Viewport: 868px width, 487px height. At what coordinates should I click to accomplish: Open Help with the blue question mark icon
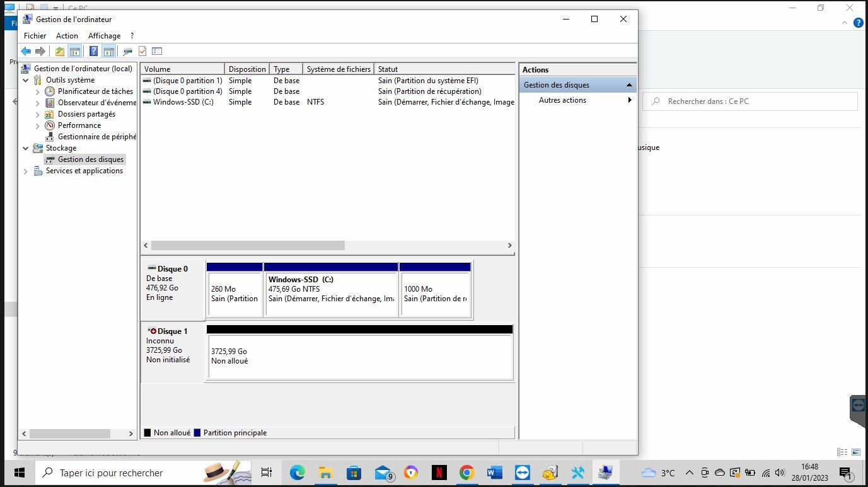coord(94,51)
